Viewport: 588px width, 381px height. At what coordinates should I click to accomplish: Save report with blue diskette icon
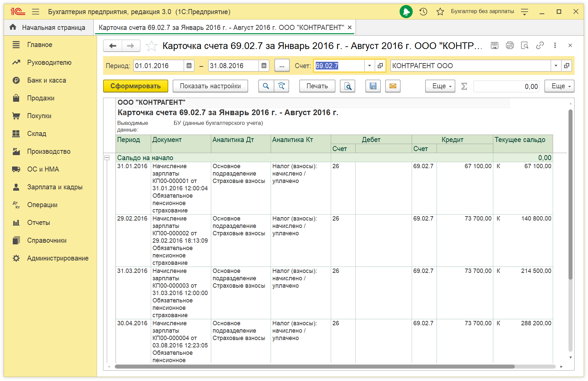(x=373, y=86)
